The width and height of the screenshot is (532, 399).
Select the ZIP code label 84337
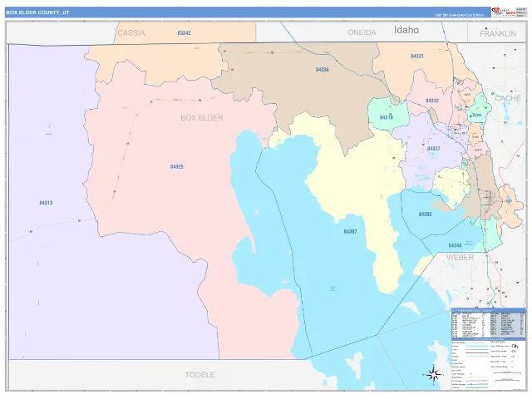(433, 149)
